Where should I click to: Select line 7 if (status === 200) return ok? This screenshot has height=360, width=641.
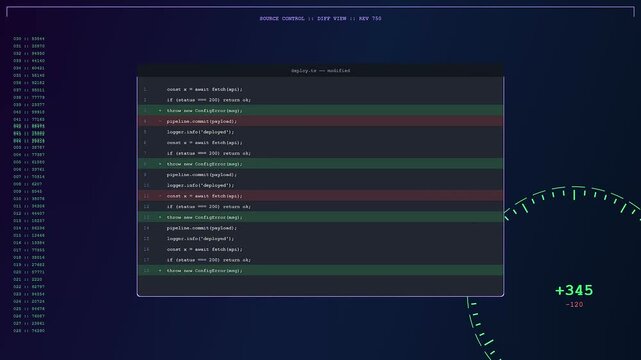pyautogui.click(x=320, y=153)
